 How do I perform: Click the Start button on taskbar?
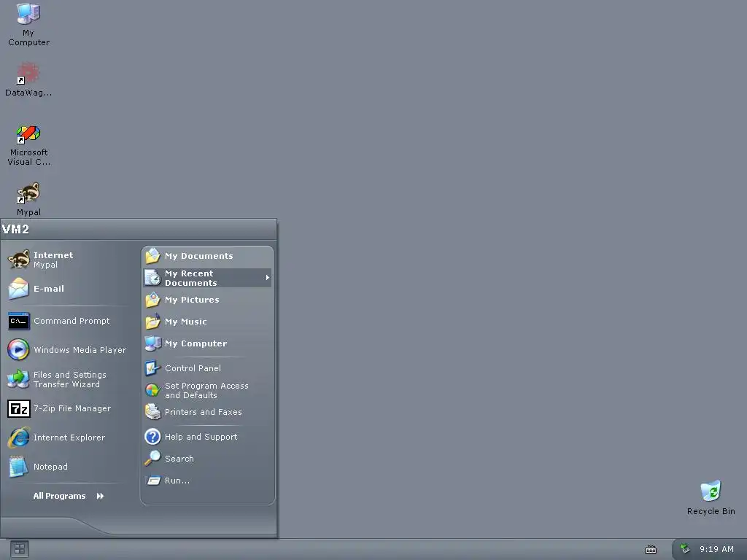(x=20, y=550)
